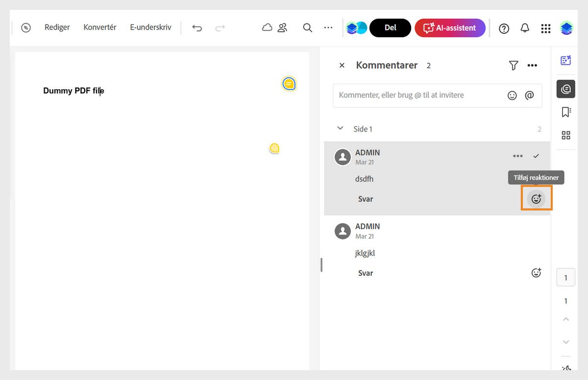Open more options for the dsdfh comment
Image resolution: width=588 pixels, height=380 pixels.
pos(517,156)
